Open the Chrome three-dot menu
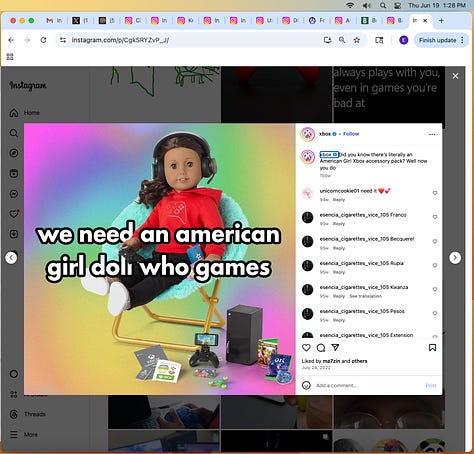Viewport: 474px width, 454px height. click(462, 40)
